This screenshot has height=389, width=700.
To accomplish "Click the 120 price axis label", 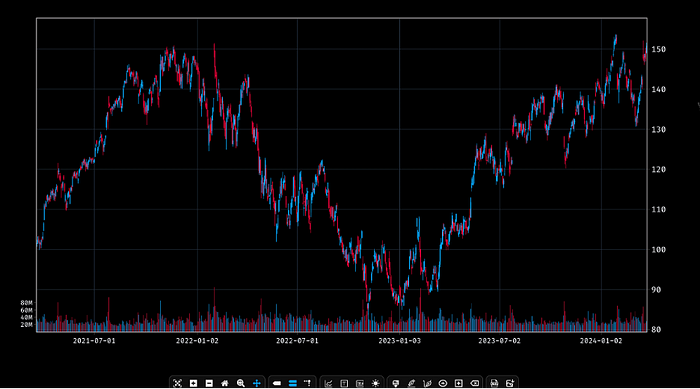I will point(658,169).
